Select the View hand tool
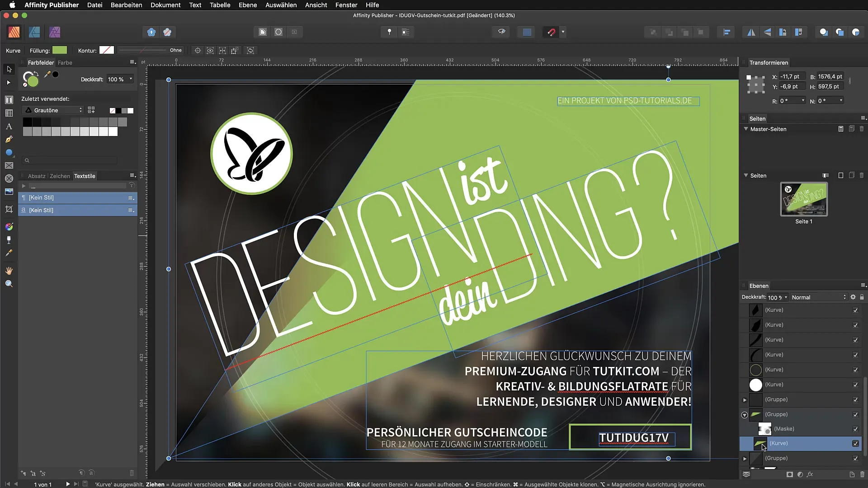The image size is (868, 488). point(9,271)
